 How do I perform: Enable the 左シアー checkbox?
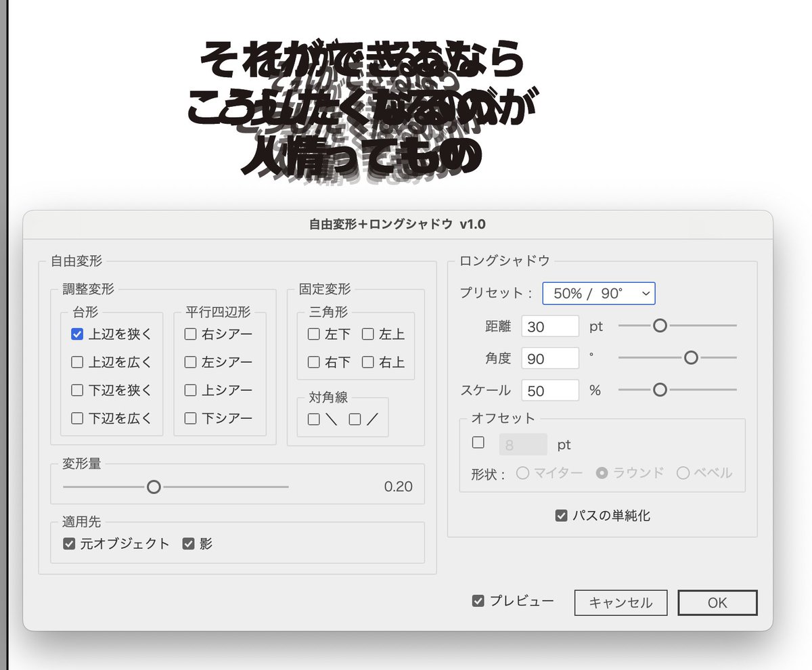pos(190,362)
